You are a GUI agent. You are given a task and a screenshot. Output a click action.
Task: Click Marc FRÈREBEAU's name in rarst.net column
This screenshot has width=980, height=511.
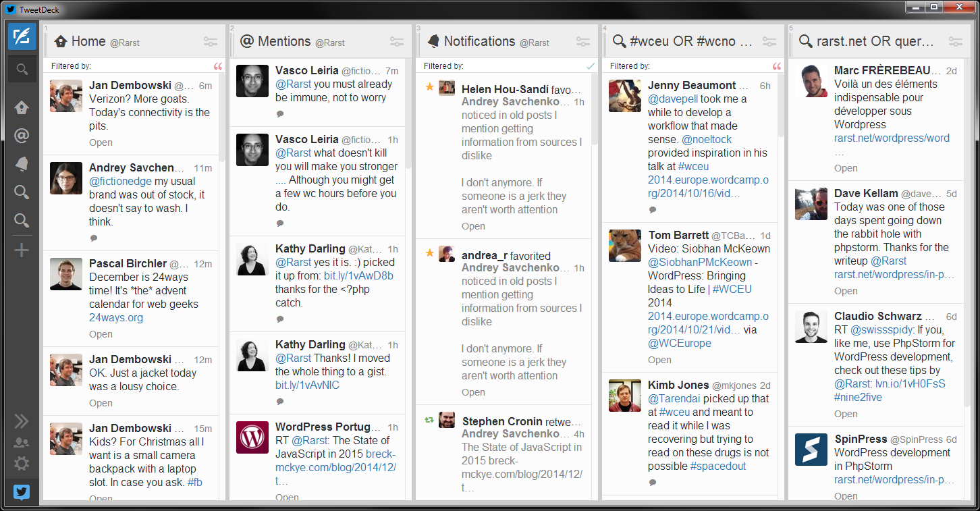pyautogui.click(x=887, y=70)
